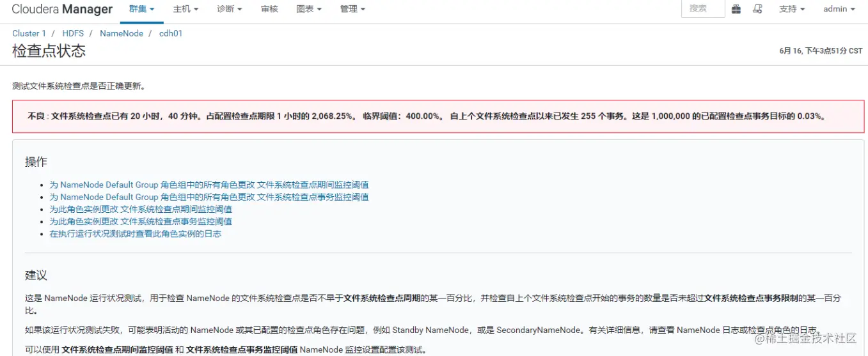Open the 主机 dropdown menu
The height and width of the screenshot is (356, 868).
click(x=185, y=9)
